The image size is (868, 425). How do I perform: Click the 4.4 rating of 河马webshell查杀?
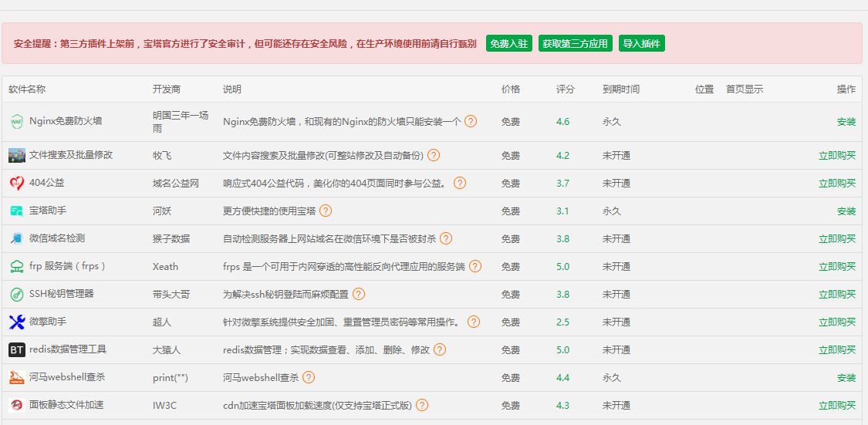562,377
